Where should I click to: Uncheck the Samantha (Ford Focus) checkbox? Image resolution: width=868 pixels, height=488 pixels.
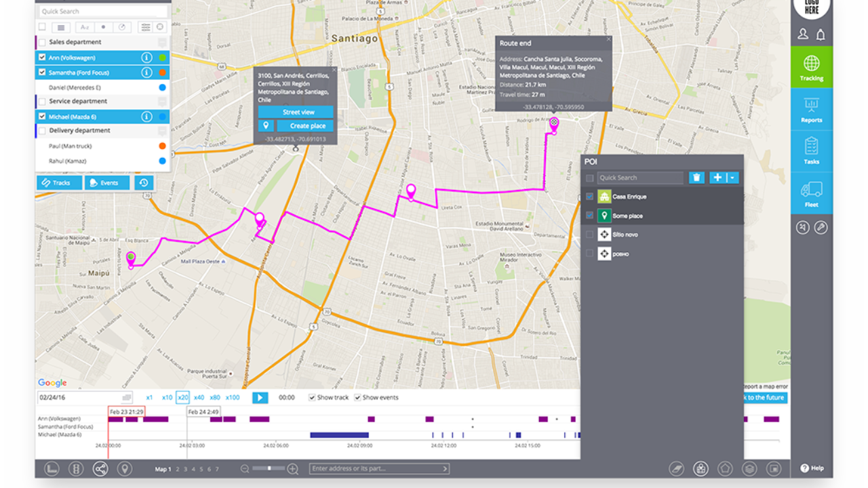pos(42,73)
